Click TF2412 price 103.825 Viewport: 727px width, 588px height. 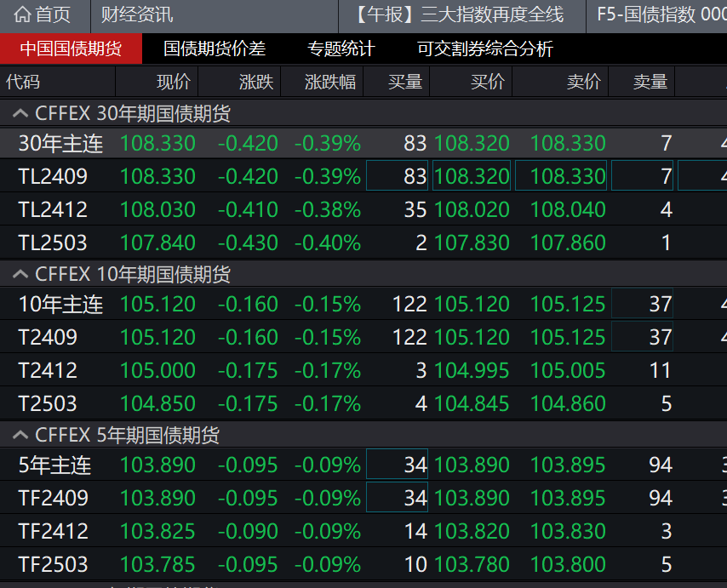click(157, 532)
